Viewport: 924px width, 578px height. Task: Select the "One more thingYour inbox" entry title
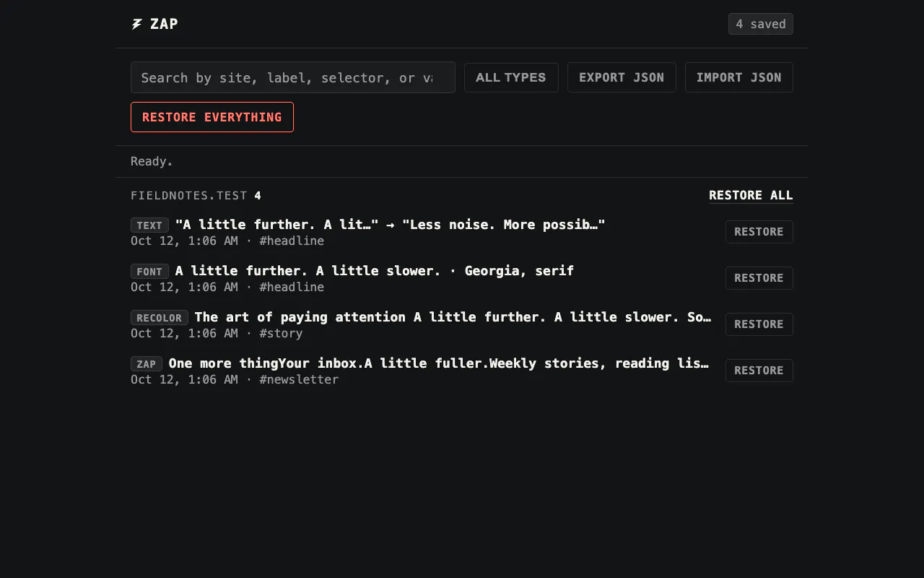pos(439,363)
